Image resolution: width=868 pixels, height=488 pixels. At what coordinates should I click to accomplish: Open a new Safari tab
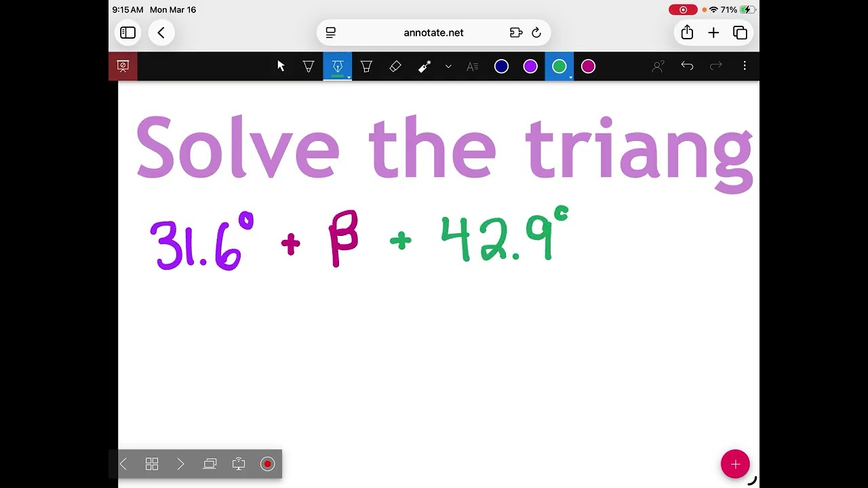pyautogui.click(x=713, y=33)
